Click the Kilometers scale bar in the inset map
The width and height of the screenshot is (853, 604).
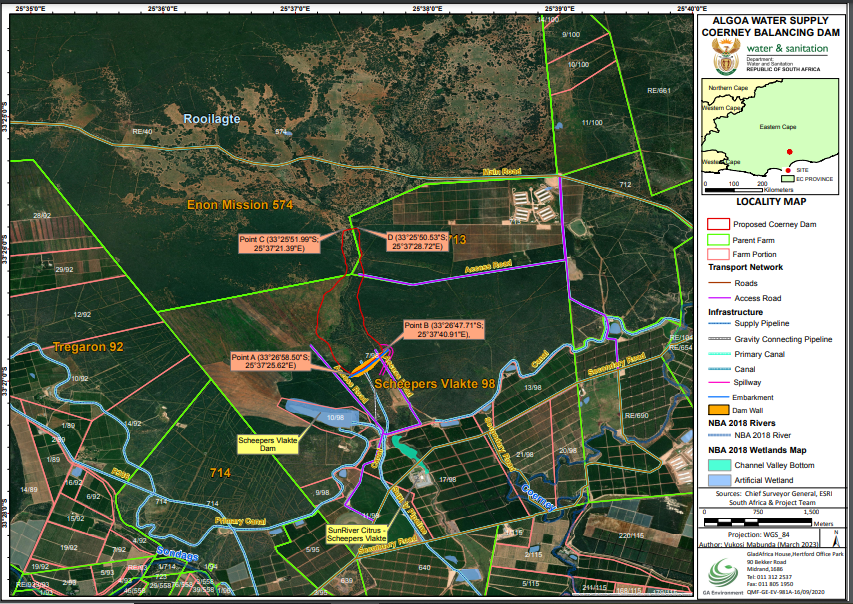(734, 189)
